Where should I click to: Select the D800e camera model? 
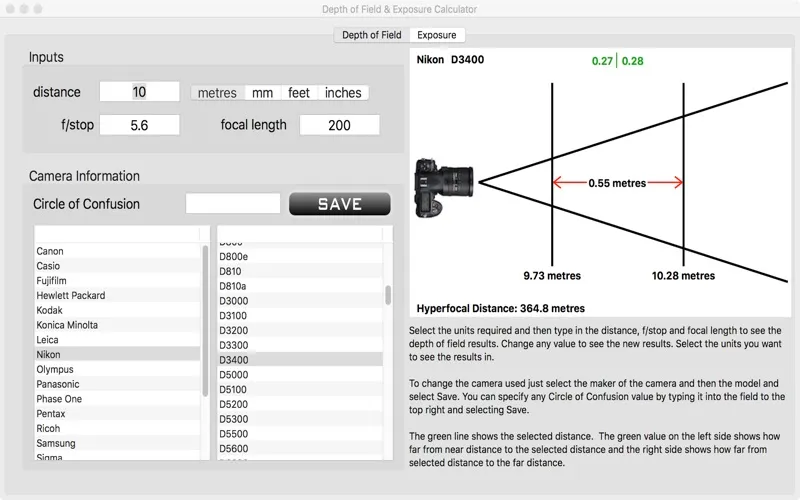(x=300, y=257)
